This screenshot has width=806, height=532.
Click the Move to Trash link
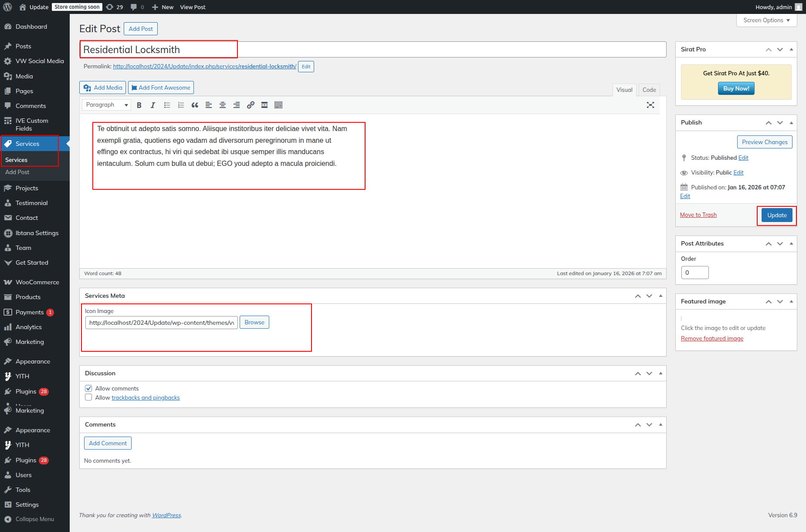(x=698, y=215)
